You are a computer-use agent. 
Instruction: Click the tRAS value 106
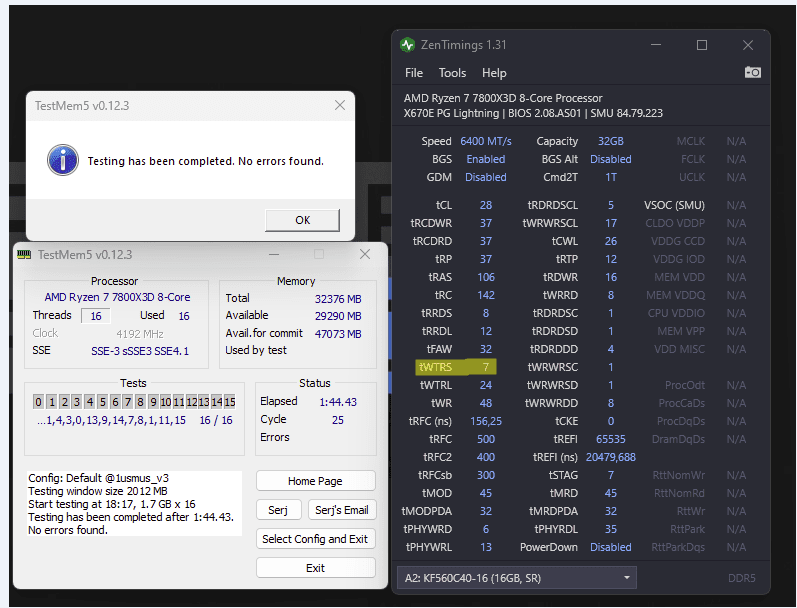[x=486, y=277]
